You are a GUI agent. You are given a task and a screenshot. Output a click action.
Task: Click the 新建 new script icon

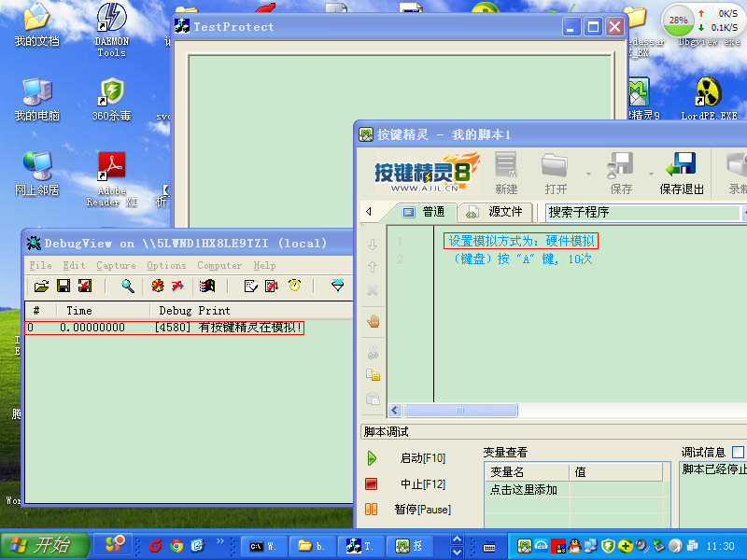506,174
